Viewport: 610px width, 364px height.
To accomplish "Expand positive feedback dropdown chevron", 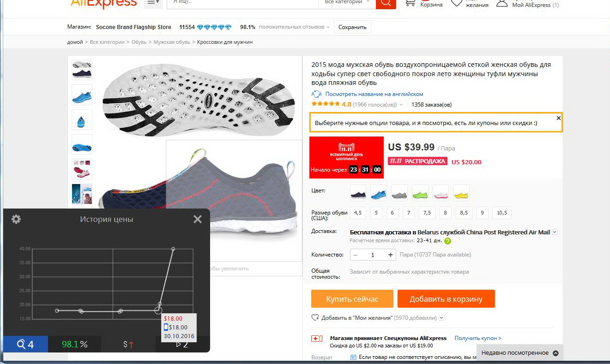I will (328, 27).
